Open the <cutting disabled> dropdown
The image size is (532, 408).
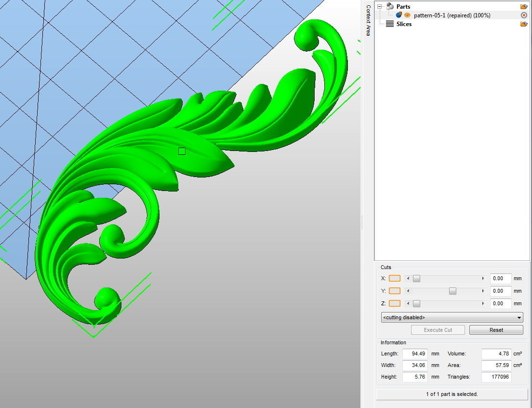pos(452,317)
